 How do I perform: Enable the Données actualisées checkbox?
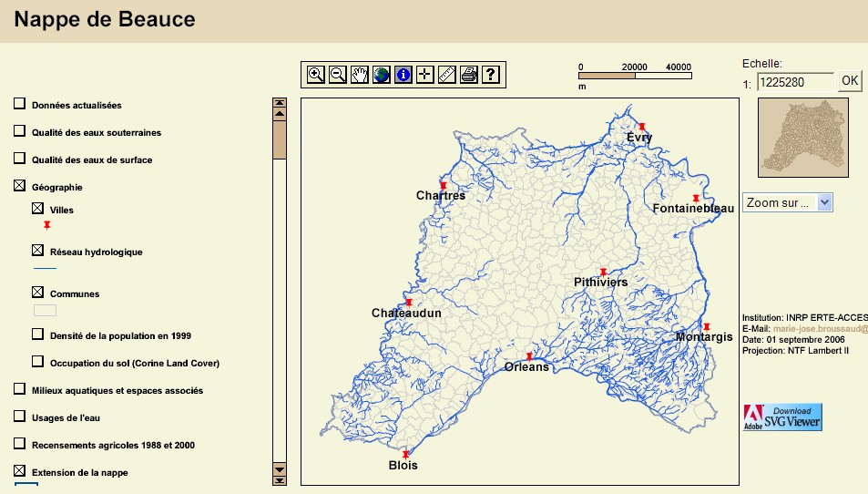tap(19, 104)
